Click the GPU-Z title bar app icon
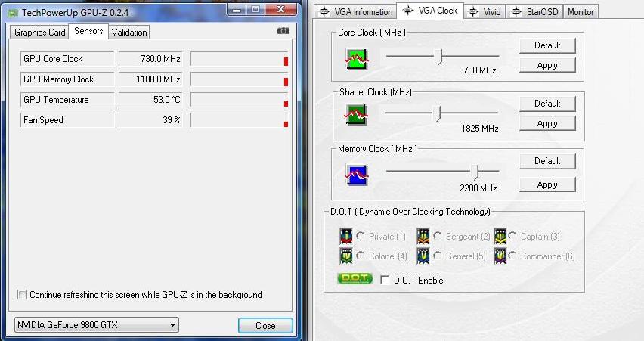The width and height of the screenshot is (644, 341). 13,13
